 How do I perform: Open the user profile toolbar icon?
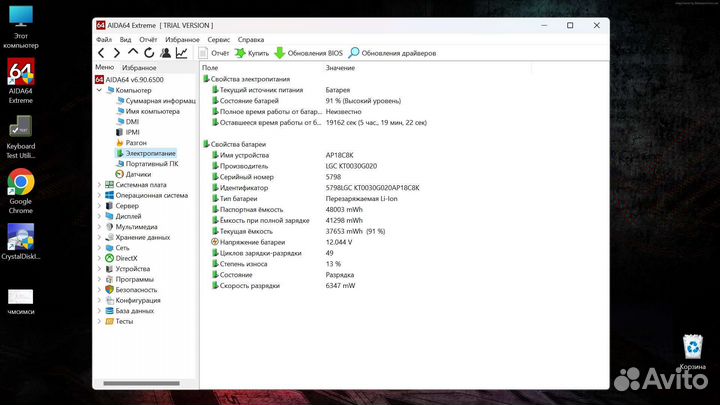coord(165,53)
